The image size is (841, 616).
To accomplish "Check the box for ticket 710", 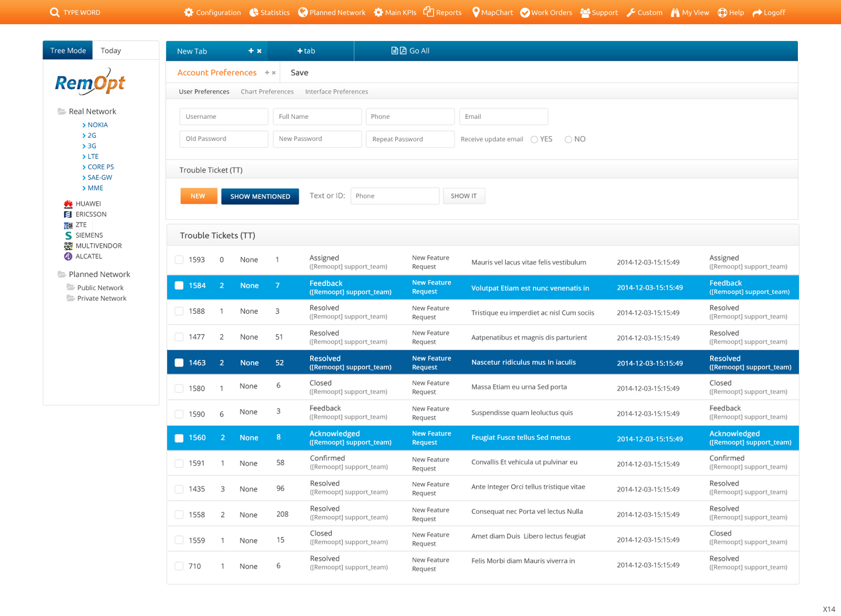I will [179, 566].
